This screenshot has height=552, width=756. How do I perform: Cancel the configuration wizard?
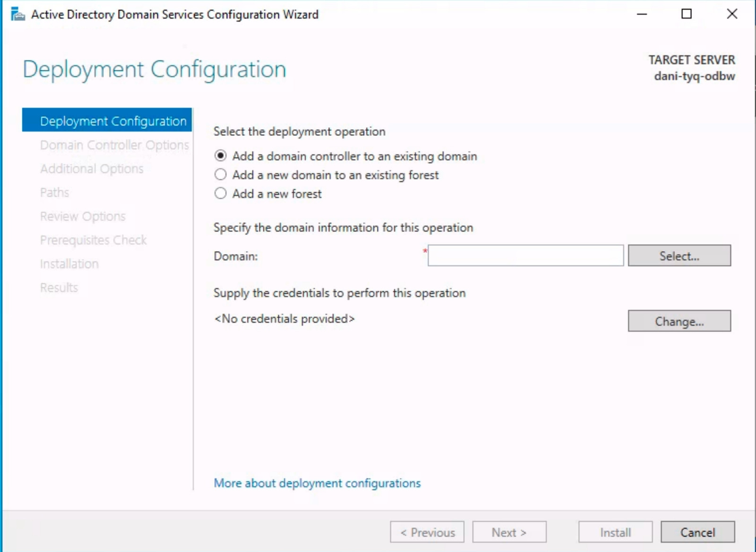click(x=698, y=532)
